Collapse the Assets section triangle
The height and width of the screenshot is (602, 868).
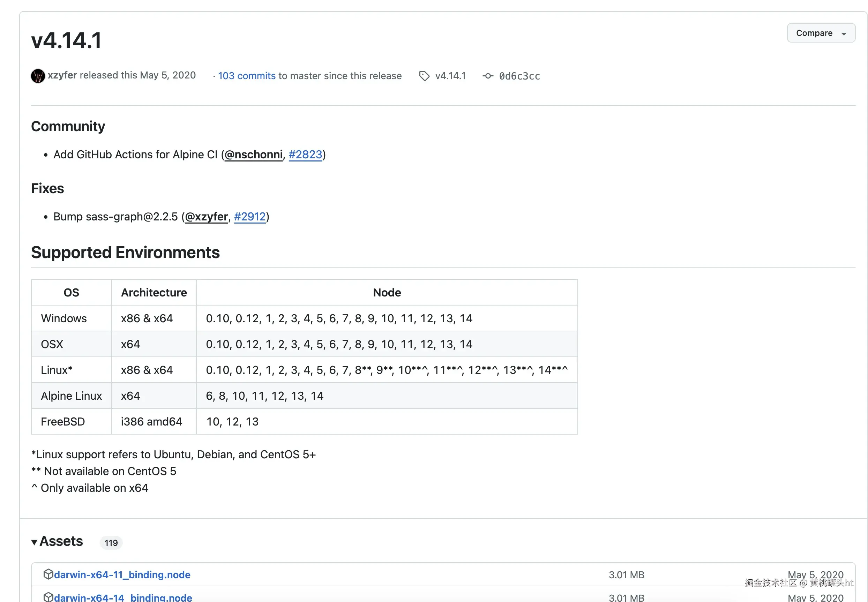pos(34,542)
